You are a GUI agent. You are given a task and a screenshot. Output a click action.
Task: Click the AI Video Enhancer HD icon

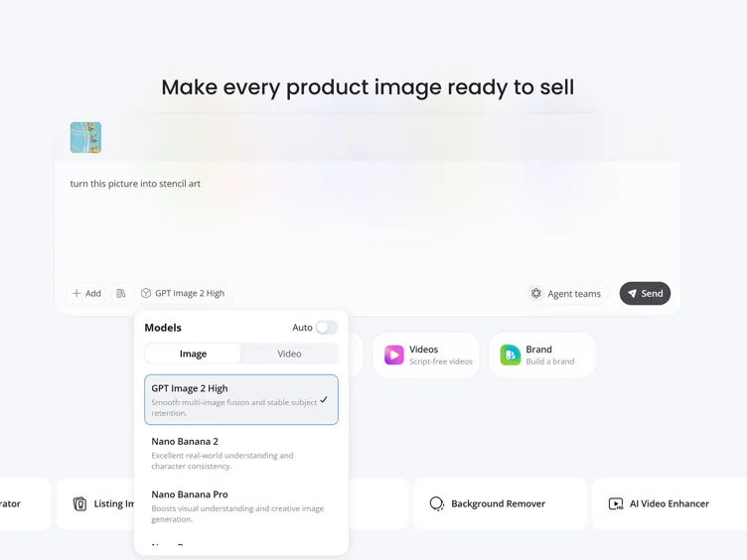[x=616, y=503]
